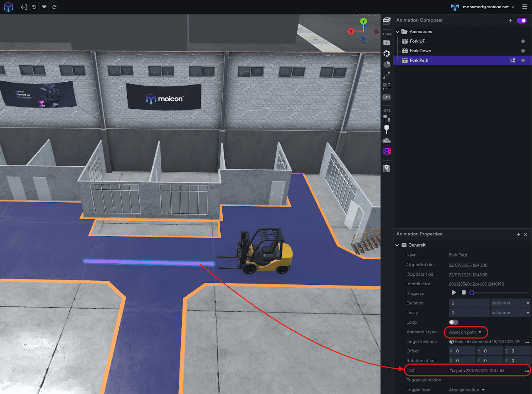Toggle the Animation Composer switch
This screenshot has width=532, height=394.
pyautogui.click(x=521, y=20)
